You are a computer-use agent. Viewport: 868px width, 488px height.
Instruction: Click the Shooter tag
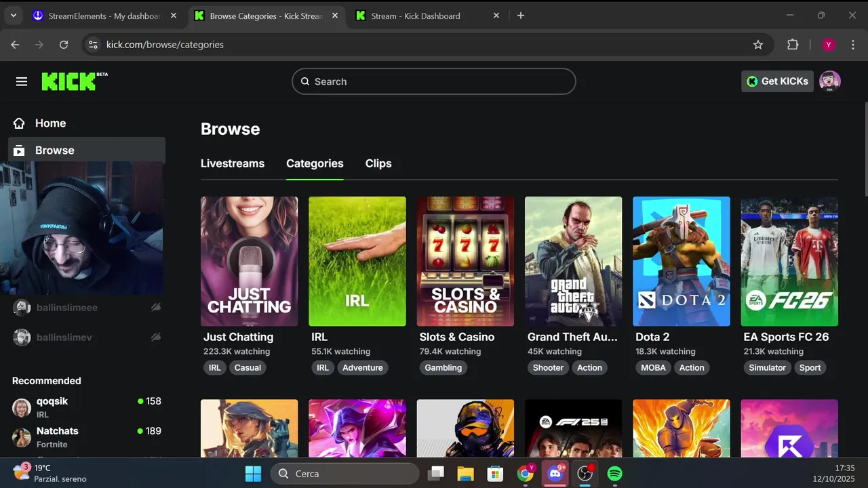[548, 367]
